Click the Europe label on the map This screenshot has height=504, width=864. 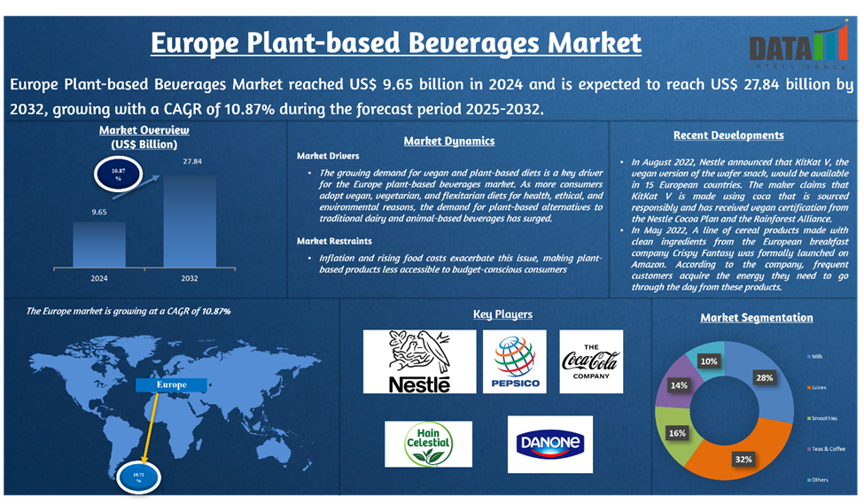[171, 384]
